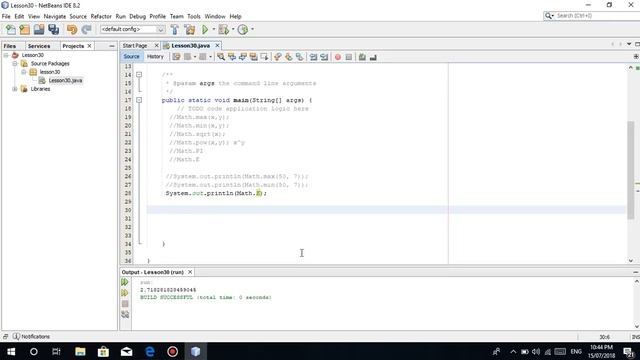
Task: Click the Find Selection magnifier icon
Action: tap(221, 57)
